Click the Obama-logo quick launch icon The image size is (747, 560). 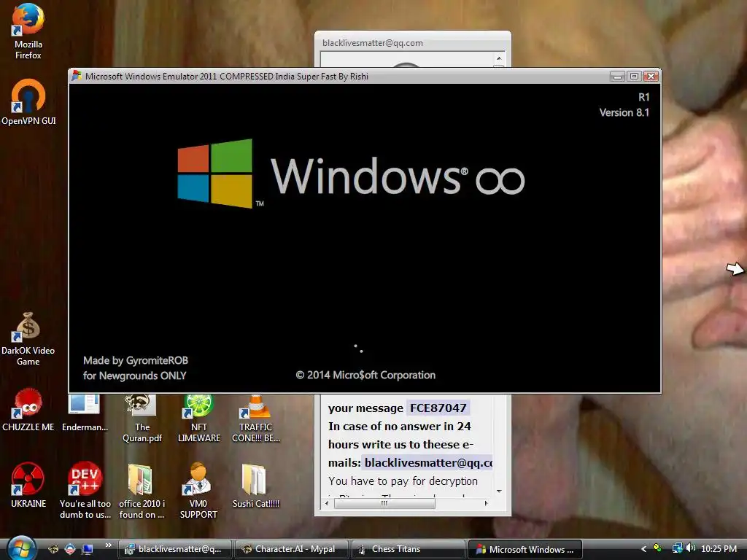point(70,549)
